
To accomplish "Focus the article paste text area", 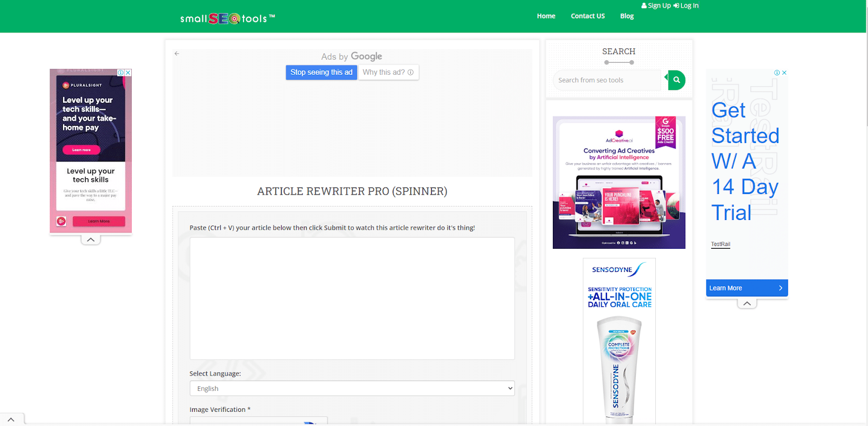I will point(352,298).
